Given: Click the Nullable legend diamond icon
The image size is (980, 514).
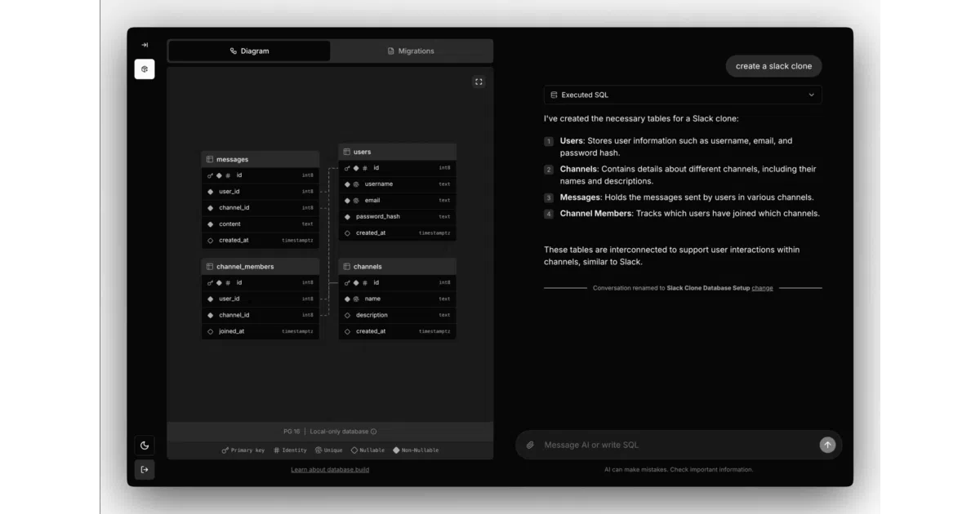Looking at the screenshot, I should click(x=354, y=450).
